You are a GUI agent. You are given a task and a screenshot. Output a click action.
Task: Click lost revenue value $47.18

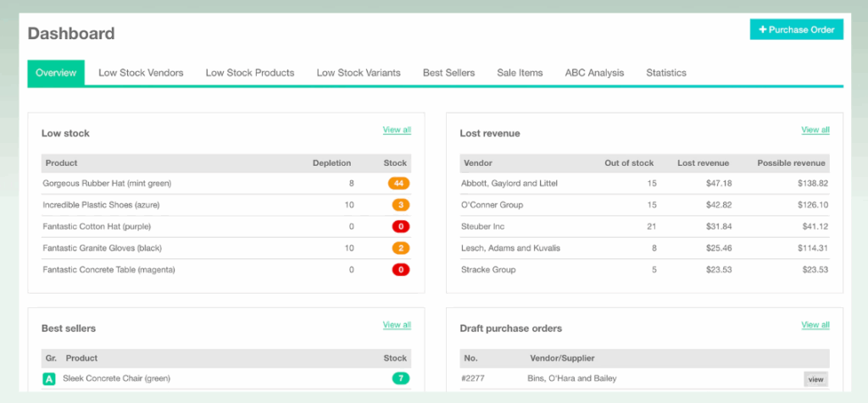coord(719,184)
